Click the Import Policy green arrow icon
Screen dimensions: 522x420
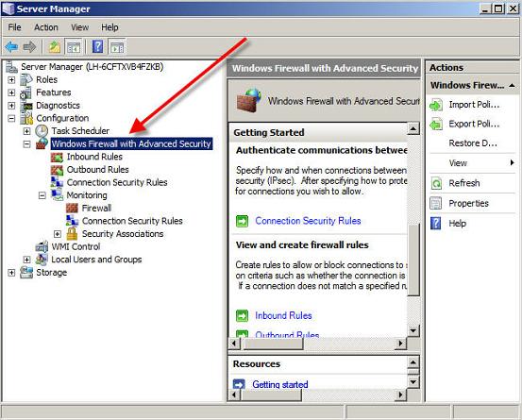[436, 105]
